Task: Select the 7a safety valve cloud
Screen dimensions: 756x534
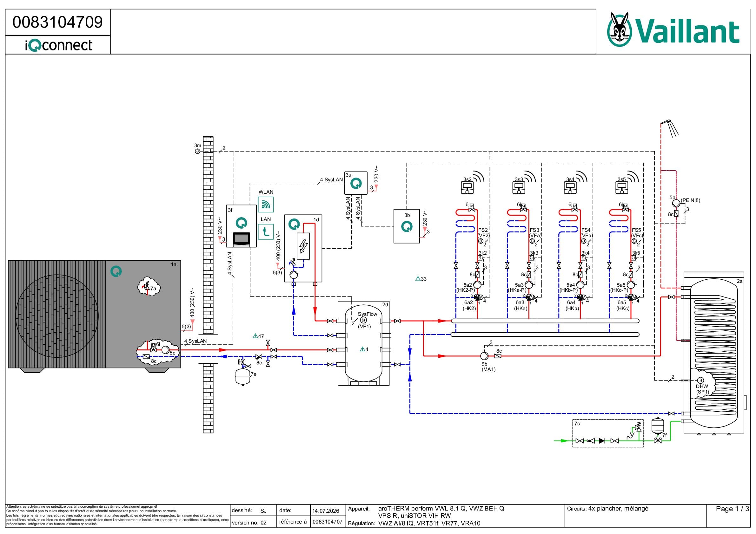Action: click(x=149, y=286)
